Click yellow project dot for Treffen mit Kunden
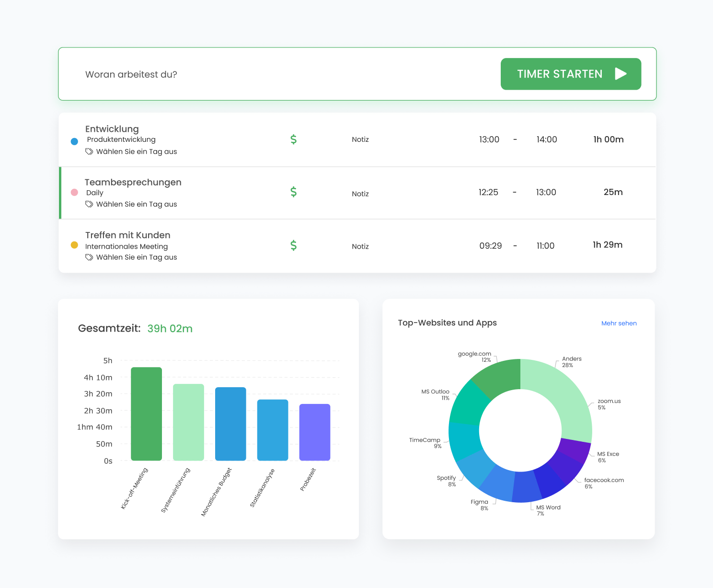Screen dimensions: 713x588 74,245
